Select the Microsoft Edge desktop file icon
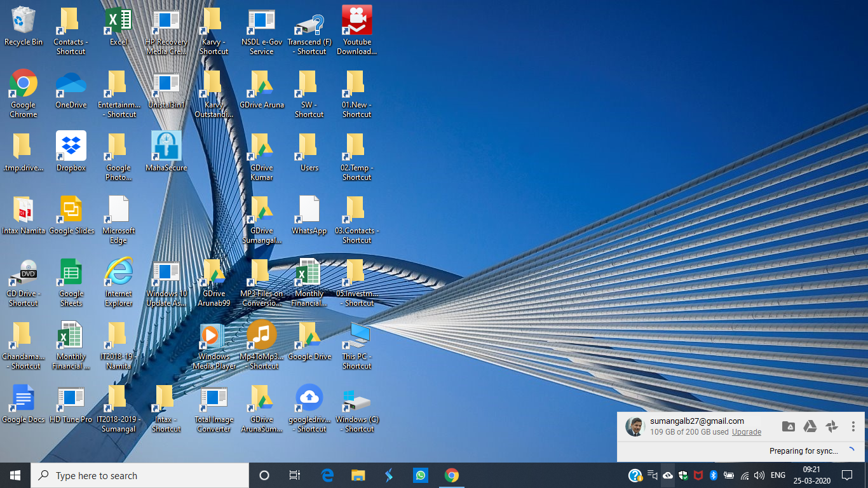The height and width of the screenshot is (488, 868). (x=119, y=219)
